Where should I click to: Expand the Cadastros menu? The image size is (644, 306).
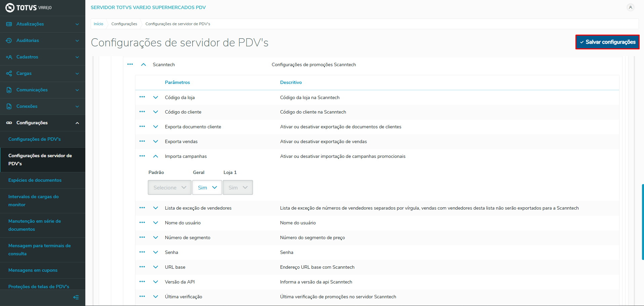click(x=77, y=57)
